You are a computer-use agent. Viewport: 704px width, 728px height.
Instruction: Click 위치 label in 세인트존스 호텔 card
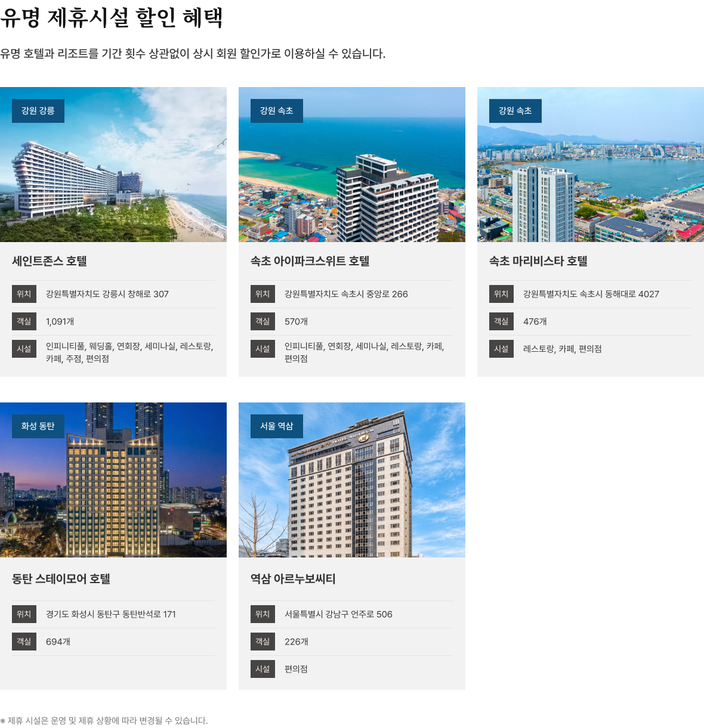coord(24,294)
